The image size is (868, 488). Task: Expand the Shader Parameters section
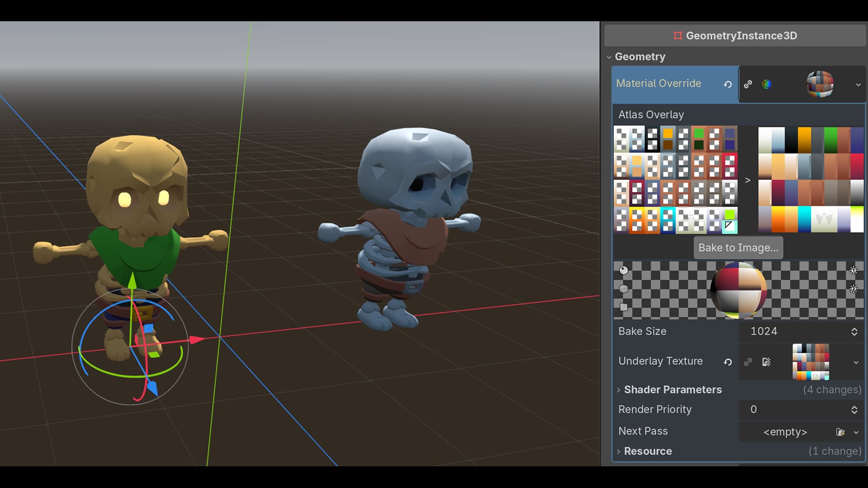[673, 389]
